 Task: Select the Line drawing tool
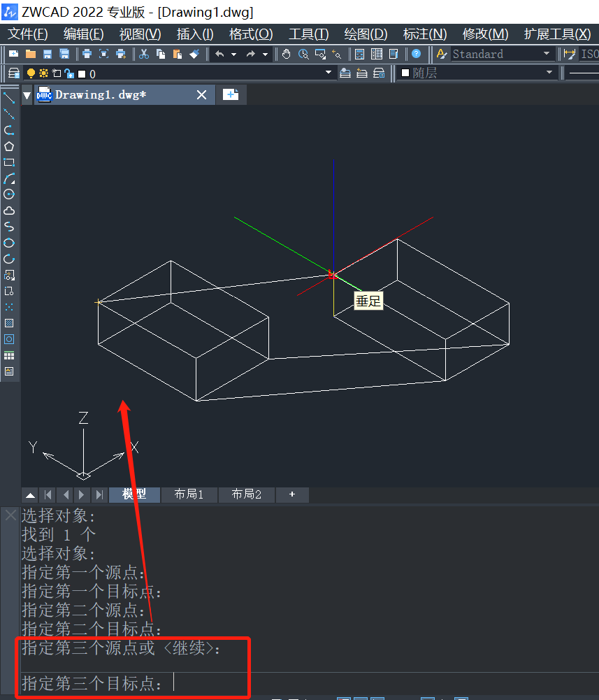(x=9, y=98)
